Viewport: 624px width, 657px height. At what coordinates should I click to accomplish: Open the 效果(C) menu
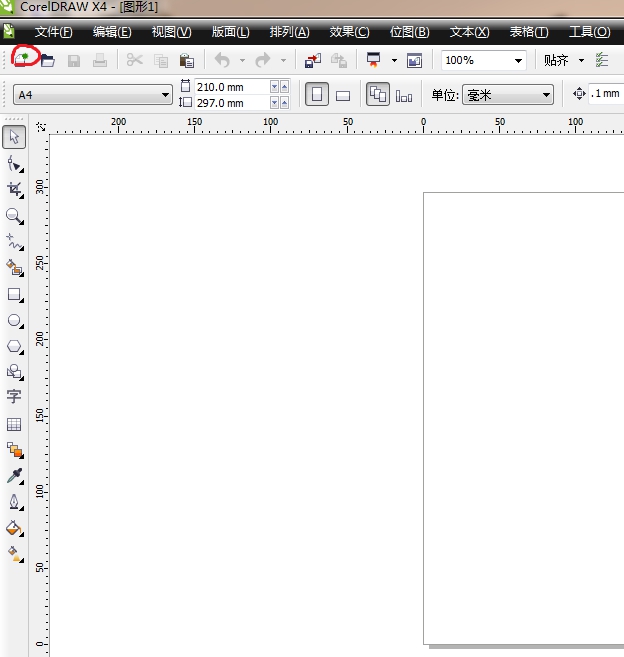point(349,32)
